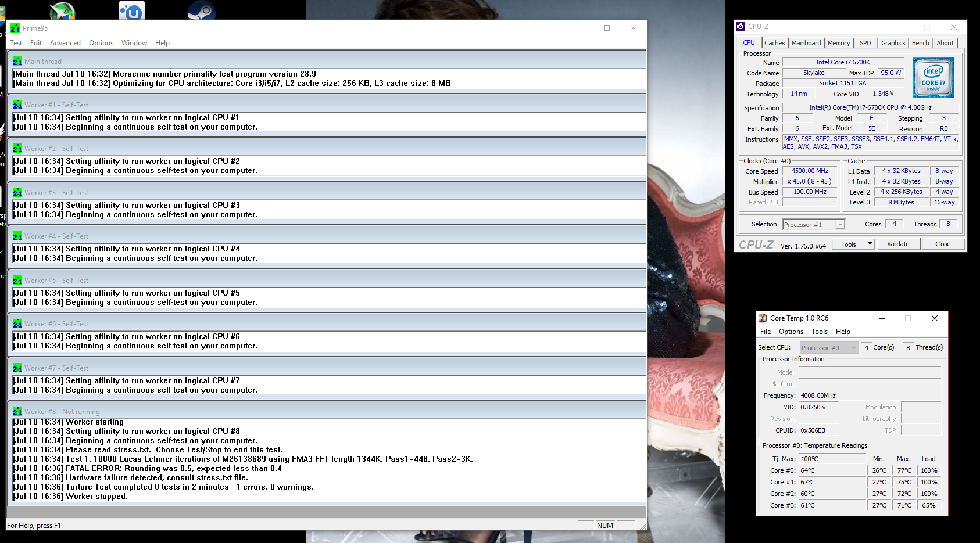
Task: Expand the Processor #1 selection dropdown in CPU-Z
Action: click(840, 225)
